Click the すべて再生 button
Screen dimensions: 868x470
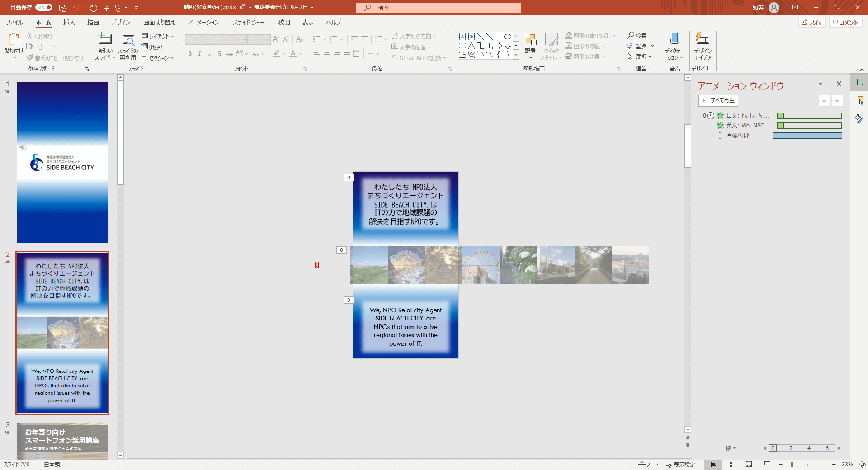coord(718,100)
